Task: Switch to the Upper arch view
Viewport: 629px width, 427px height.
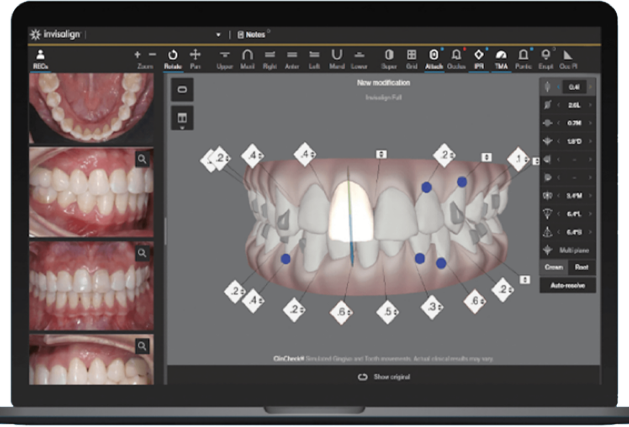Action: click(x=225, y=59)
